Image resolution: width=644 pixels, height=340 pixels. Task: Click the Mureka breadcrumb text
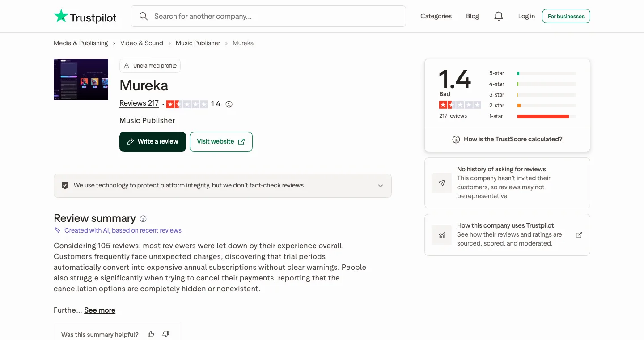tap(243, 43)
